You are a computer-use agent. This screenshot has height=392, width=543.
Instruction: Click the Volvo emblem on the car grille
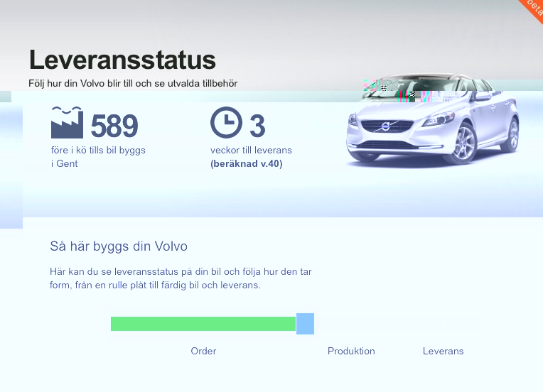click(386, 127)
